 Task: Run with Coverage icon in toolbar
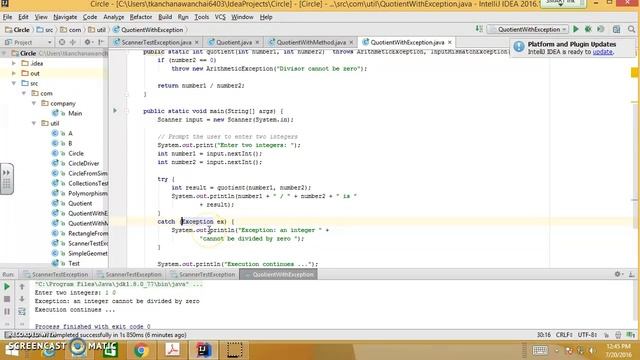tap(601, 29)
